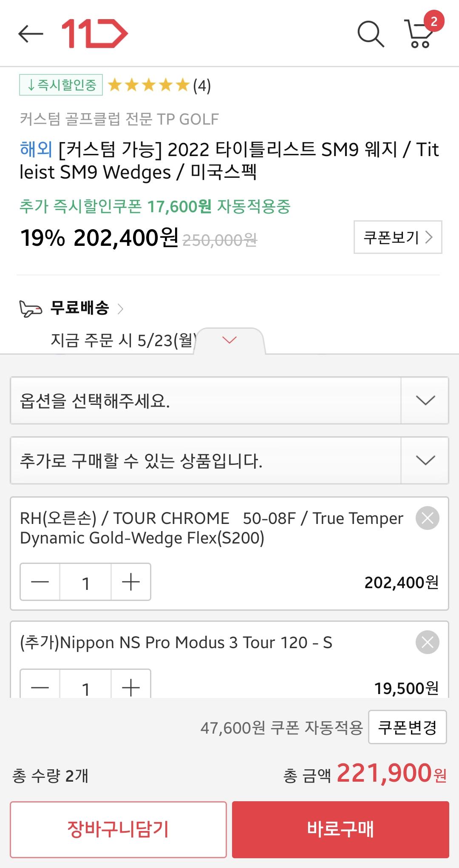The image size is (459, 868).
Task: Open the 11st logo home
Action: [x=94, y=34]
